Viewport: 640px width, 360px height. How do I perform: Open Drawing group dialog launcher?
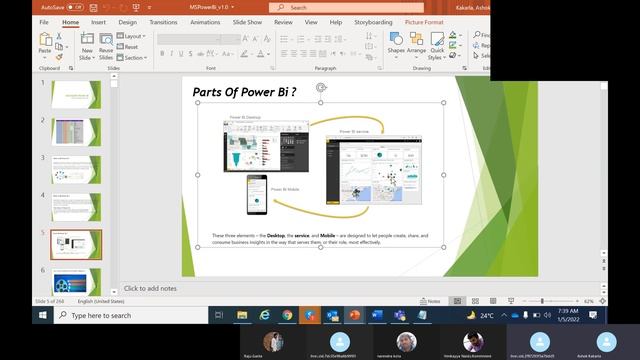(x=464, y=68)
